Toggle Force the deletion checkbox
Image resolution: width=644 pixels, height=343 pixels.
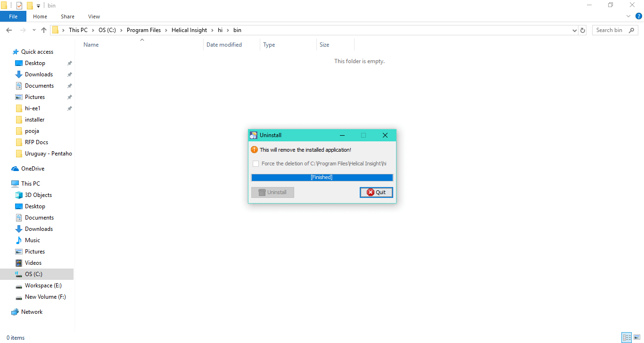pos(256,163)
